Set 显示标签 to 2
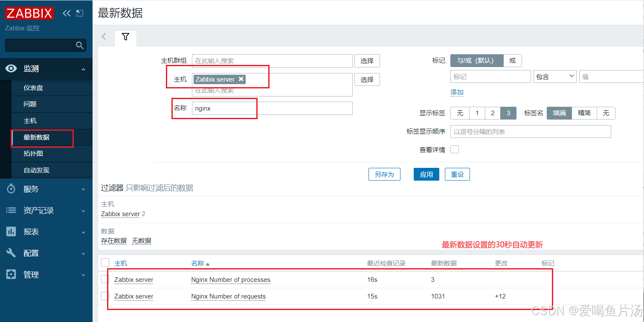644x322 pixels. pos(493,113)
